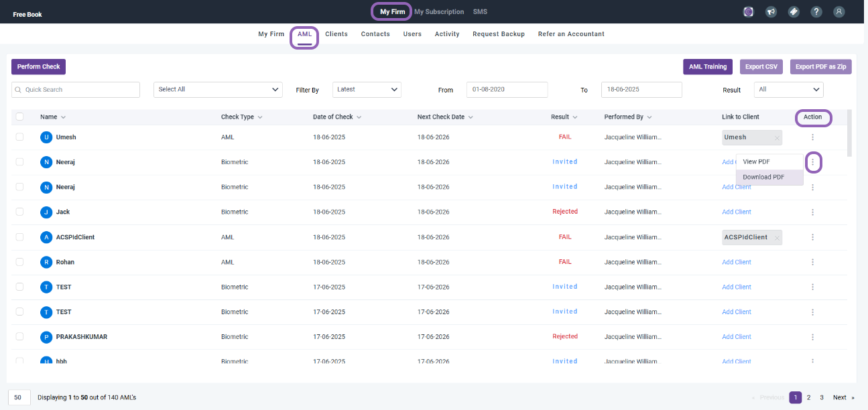Click Add Client link for PRAKASHKUMAR
Screen dimensions: 868x410
(737, 337)
